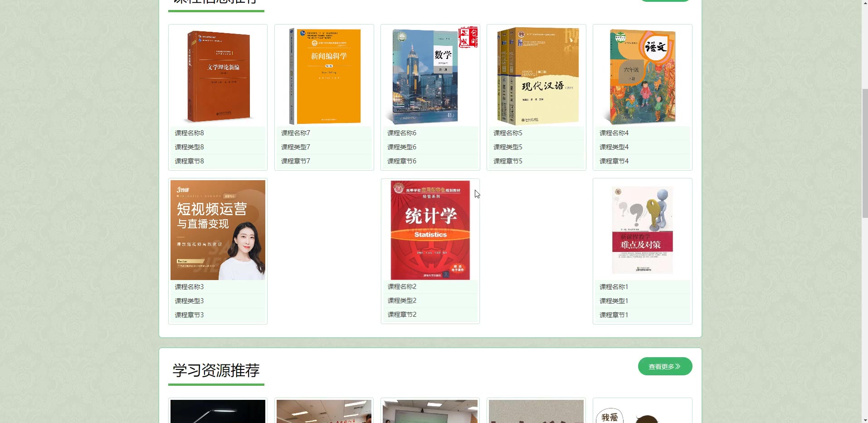This screenshot has height=423, width=868.
Task: Open the 文学理论新编 book cover thumbnail
Action: 218,76
